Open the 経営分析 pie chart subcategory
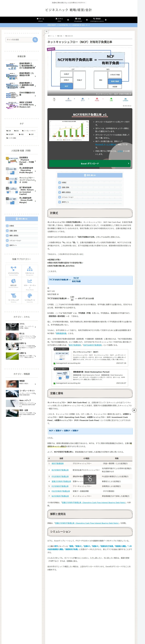 click(x=13, y=284)
